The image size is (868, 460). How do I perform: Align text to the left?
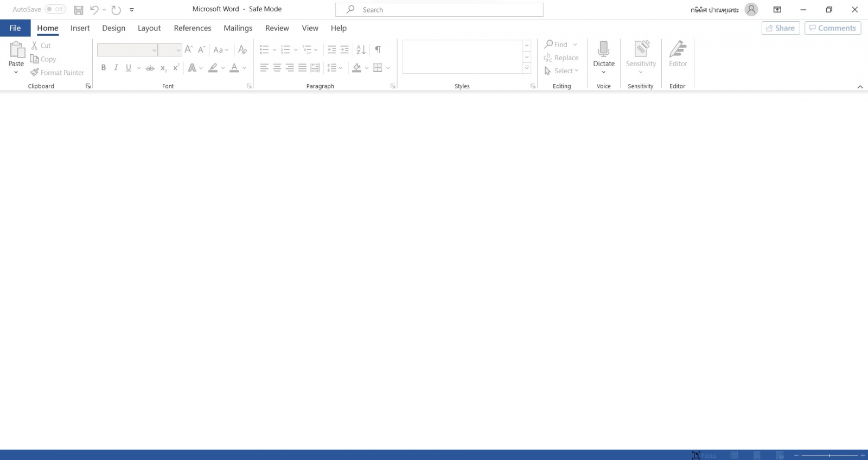264,68
